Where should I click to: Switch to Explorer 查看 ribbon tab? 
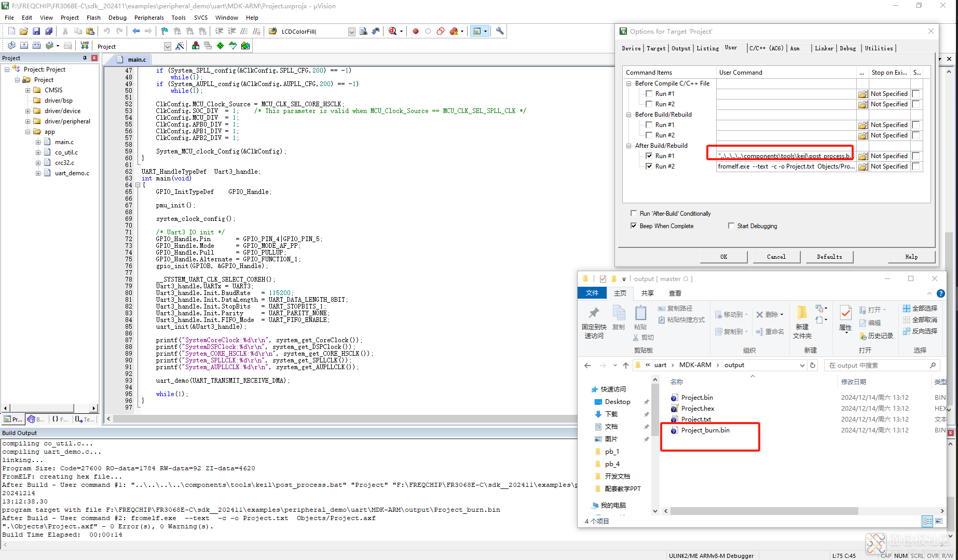coord(675,293)
